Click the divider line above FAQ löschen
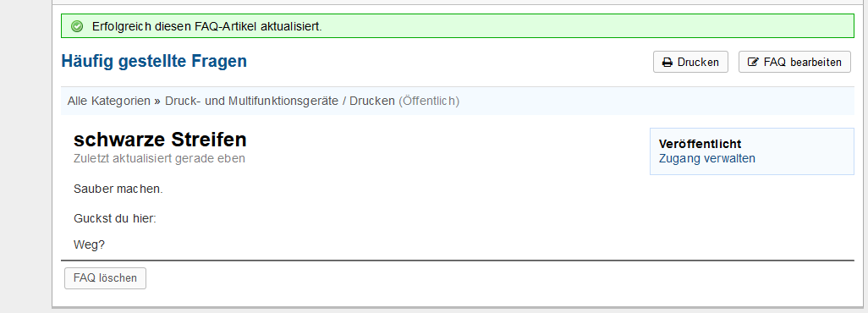Screen dimensions: 868x313 click(x=457, y=260)
